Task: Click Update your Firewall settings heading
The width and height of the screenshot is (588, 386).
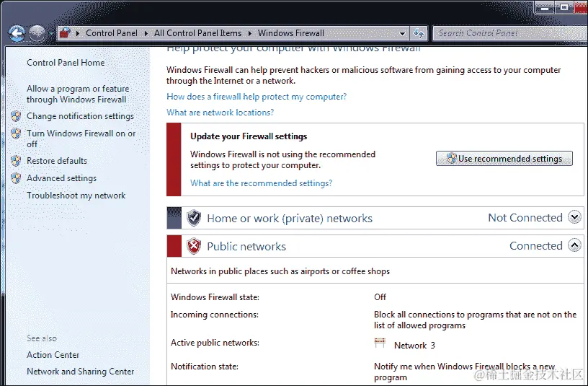Action: coord(249,136)
